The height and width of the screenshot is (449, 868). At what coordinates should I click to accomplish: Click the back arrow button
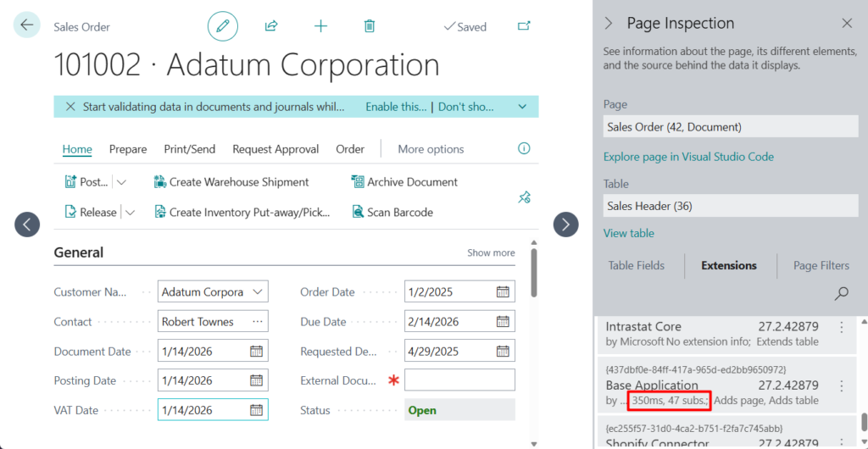coord(27,25)
